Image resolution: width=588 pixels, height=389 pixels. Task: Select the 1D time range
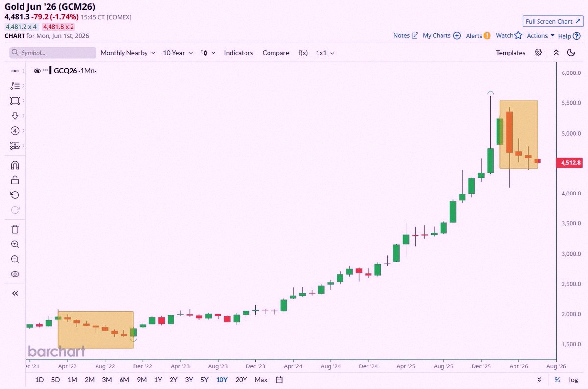click(40, 380)
